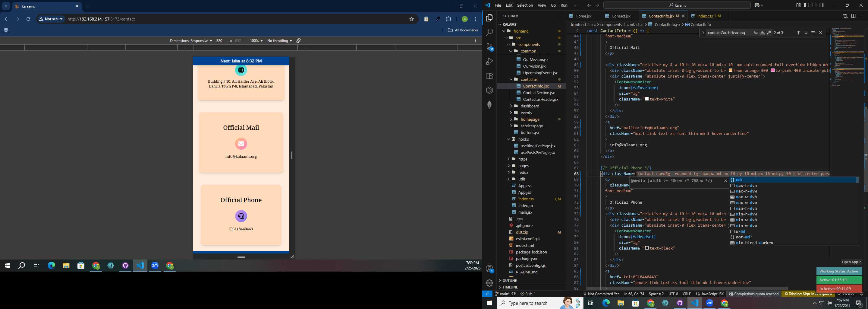Switch to Home.jsx editor tab
The image size is (868, 309).
click(583, 16)
